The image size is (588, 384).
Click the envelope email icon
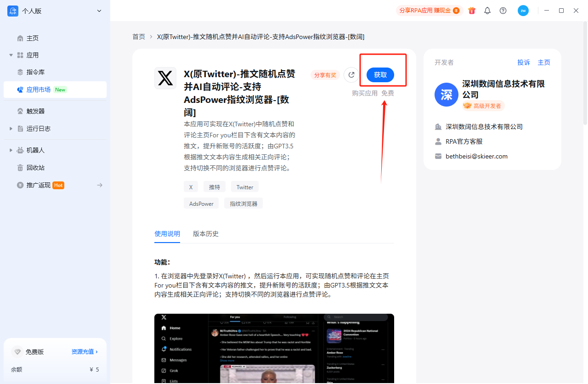438,156
